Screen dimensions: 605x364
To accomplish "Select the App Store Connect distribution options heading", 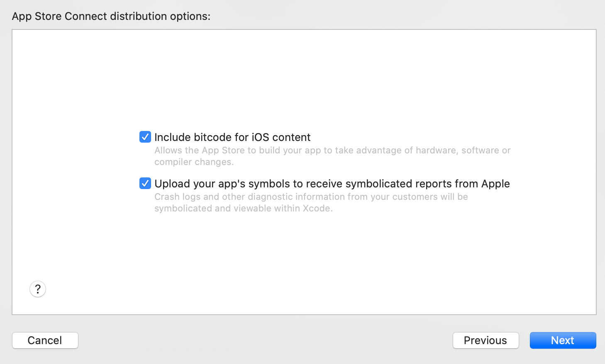I will coord(111,16).
